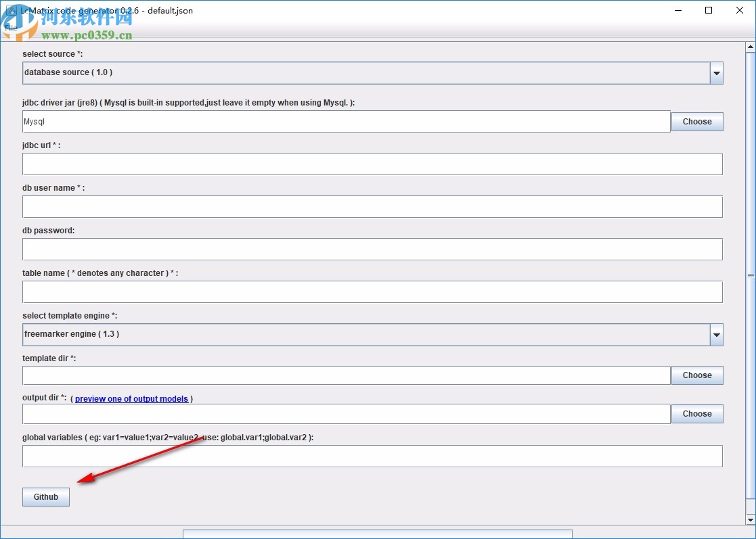Screen dimensions: 756x539
Task: Focus the output dir field
Action: [346, 414]
